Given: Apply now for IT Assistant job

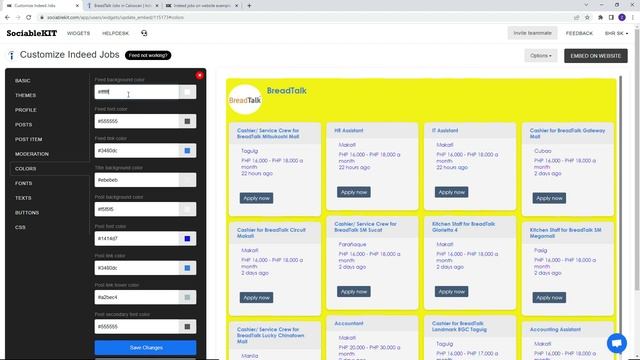Looking at the screenshot, I should pos(451,192).
